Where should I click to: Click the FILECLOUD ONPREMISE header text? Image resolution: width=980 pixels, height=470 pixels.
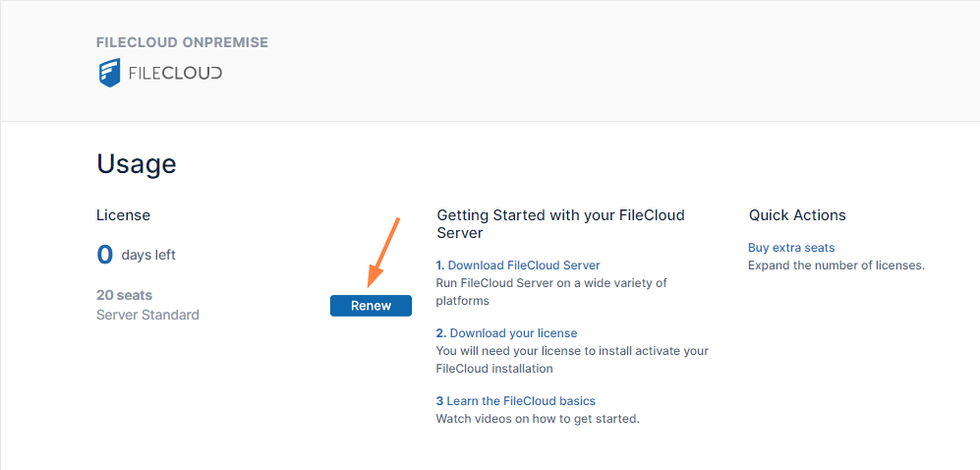click(x=182, y=42)
